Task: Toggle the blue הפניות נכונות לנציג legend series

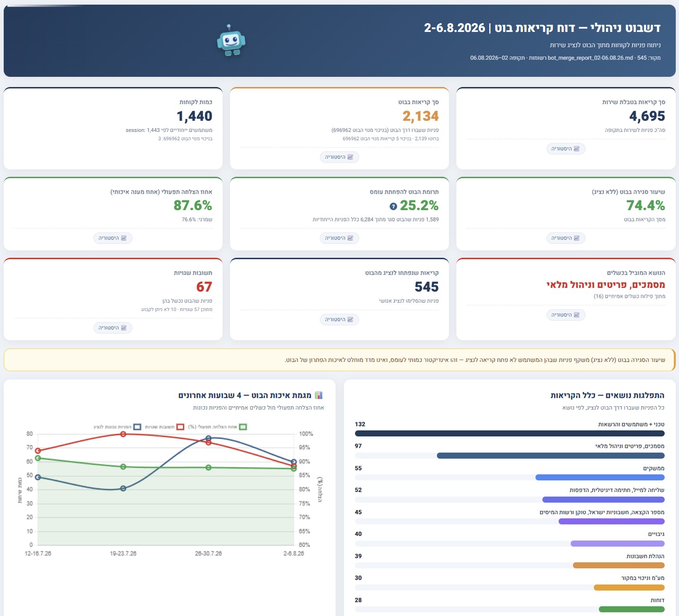Action: (x=117, y=427)
